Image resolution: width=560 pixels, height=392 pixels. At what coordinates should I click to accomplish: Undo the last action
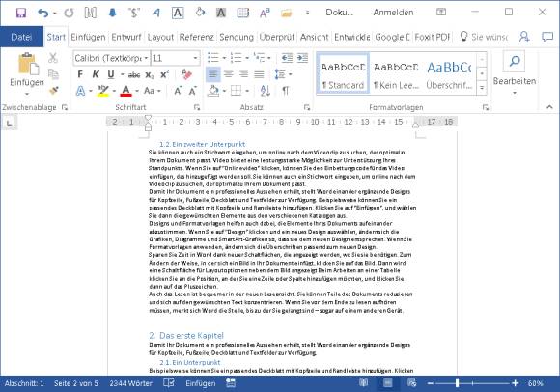[x=42, y=13]
